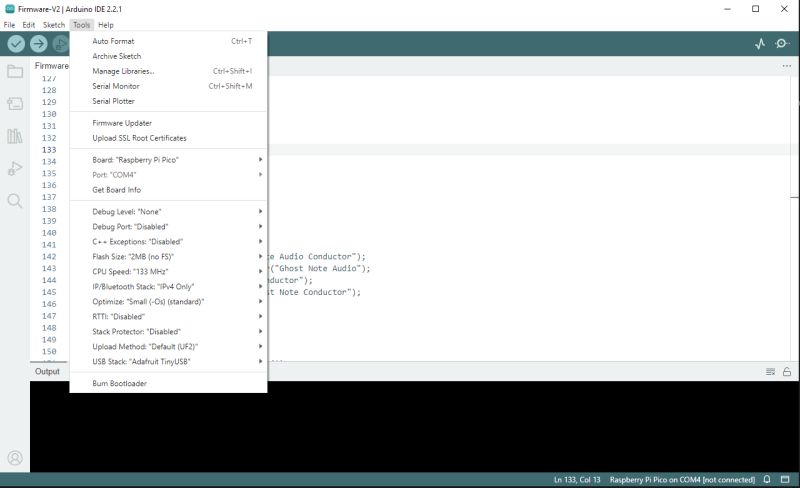Open the Sketch menu
The width and height of the screenshot is (800, 488).
pos(54,25)
